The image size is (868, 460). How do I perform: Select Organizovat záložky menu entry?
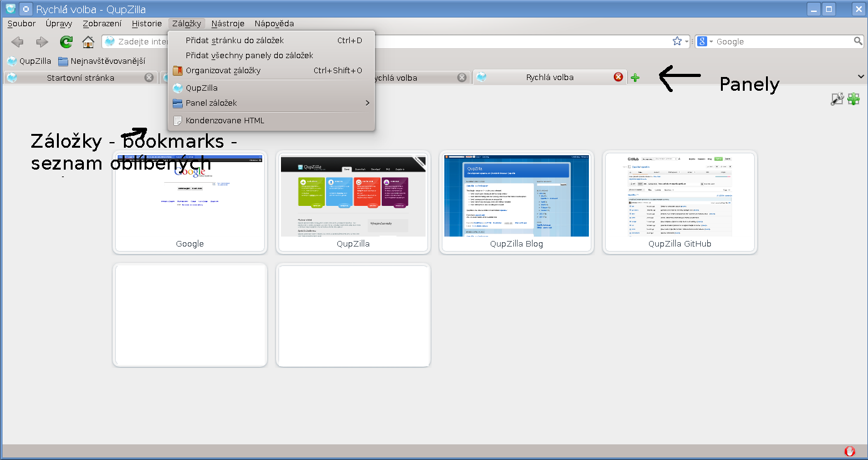pyautogui.click(x=271, y=71)
